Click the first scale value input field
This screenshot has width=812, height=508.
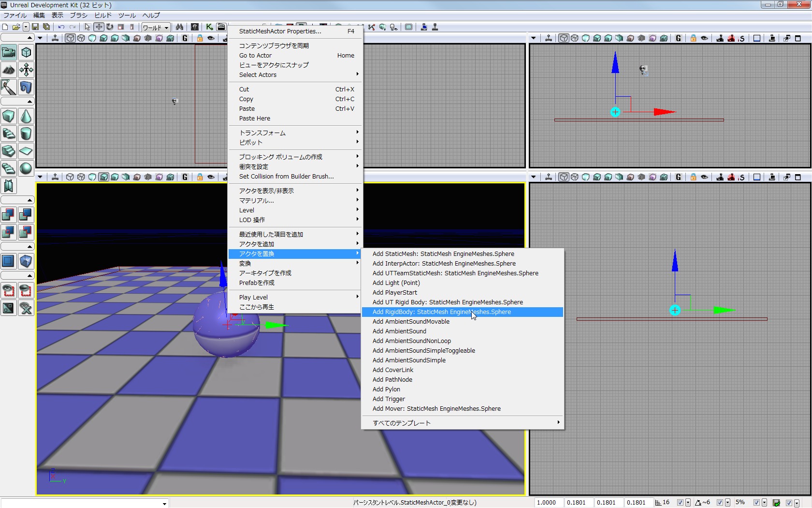[x=548, y=503]
